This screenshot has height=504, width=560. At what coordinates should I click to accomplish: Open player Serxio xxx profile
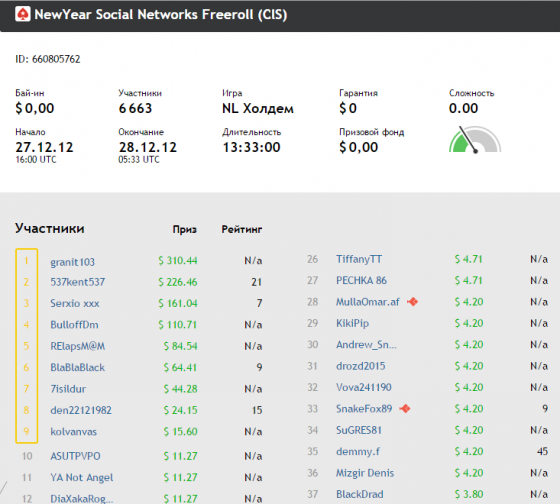(75, 303)
